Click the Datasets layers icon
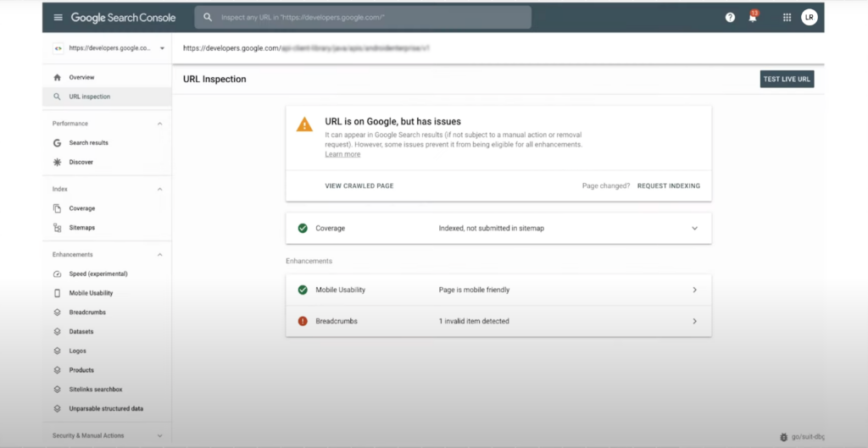 [x=57, y=332]
